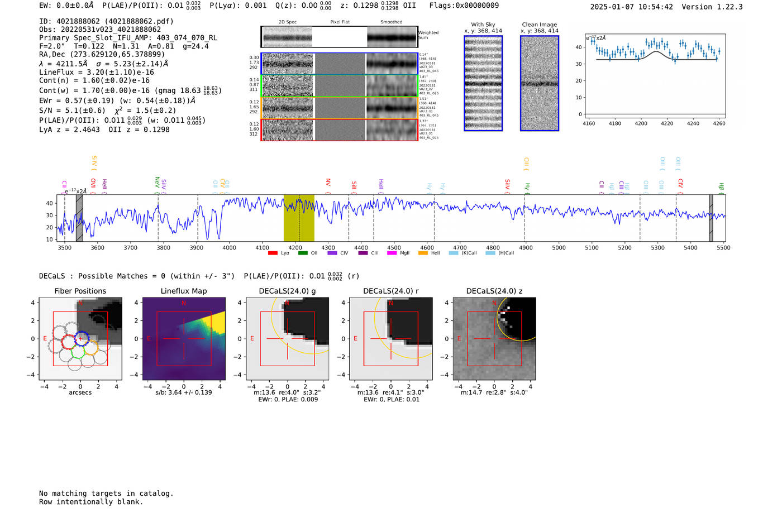Click the orange HeII legend swatch

[x=423, y=253]
